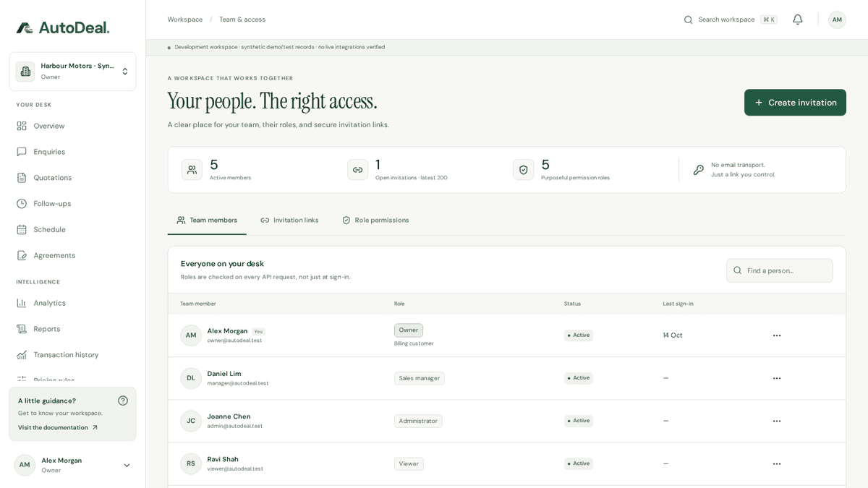Click the key icon in stats card
The width and height of the screenshot is (868, 488).
click(x=698, y=170)
